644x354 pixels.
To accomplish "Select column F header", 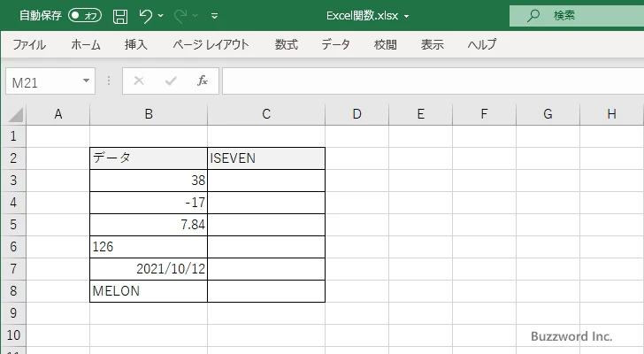I will point(484,114).
